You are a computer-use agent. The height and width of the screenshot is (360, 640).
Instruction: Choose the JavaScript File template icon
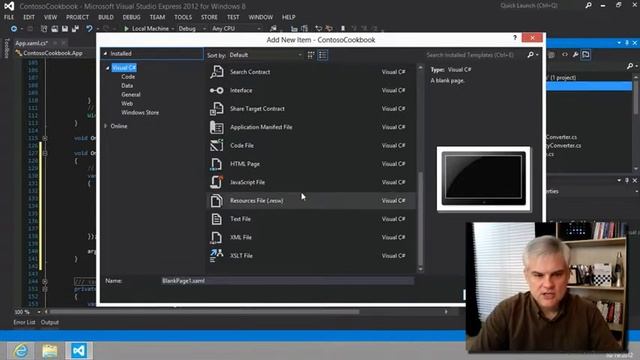click(216, 182)
